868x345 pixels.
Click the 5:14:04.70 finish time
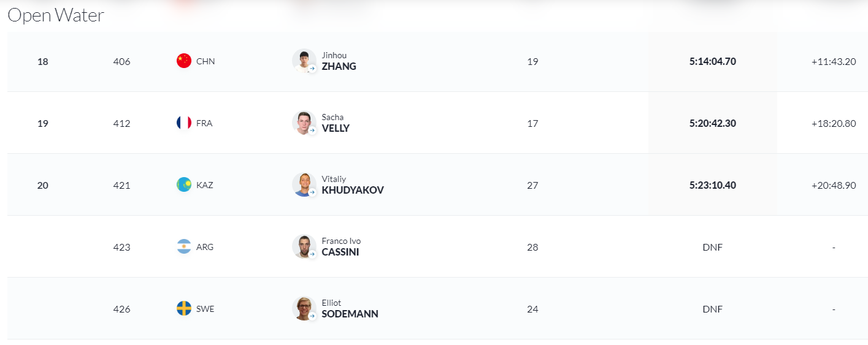click(x=712, y=61)
